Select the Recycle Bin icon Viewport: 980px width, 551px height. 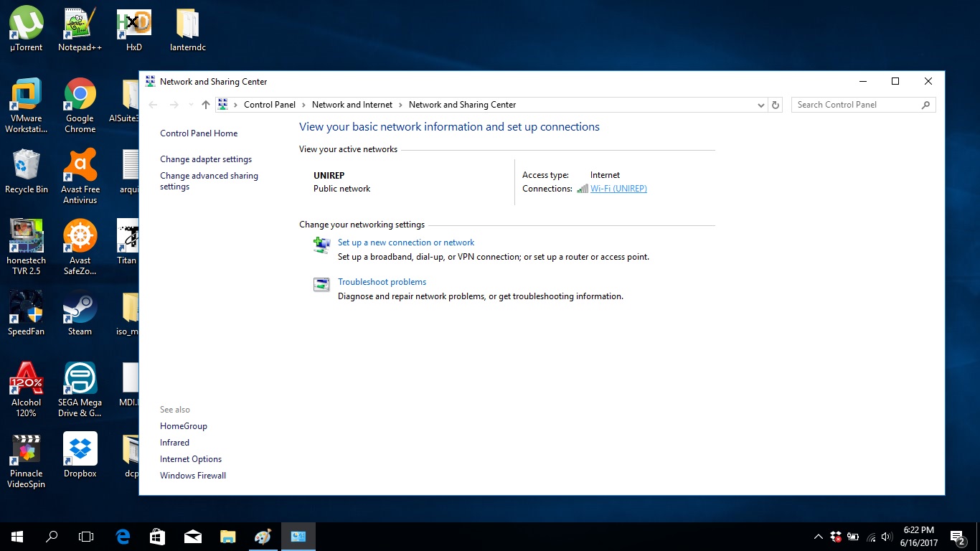pos(26,171)
